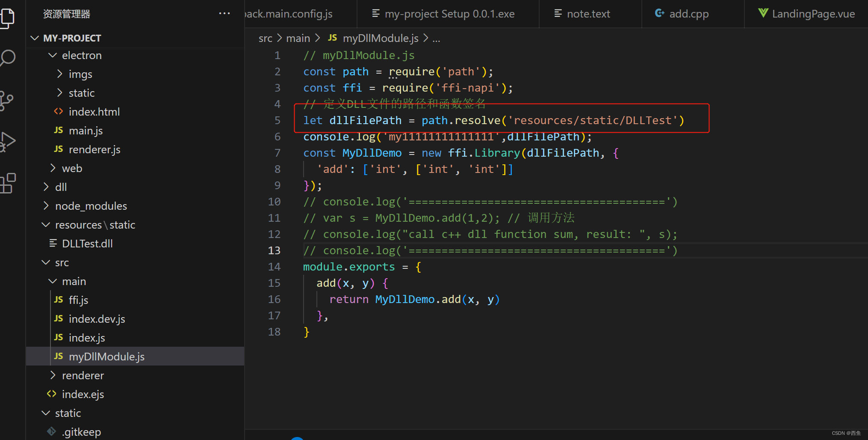Open the Explorer icon in the activity bar
868x440 pixels.
pyautogui.click(x=9, y=18)
